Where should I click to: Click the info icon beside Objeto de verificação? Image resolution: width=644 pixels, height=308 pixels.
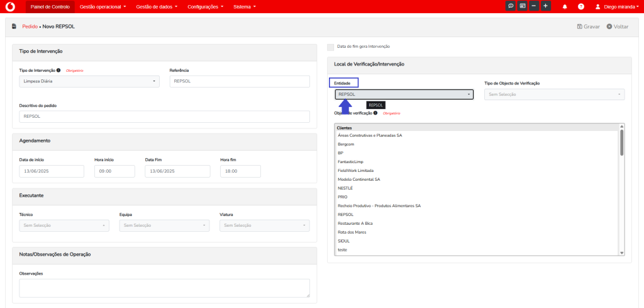coord(375,113)
